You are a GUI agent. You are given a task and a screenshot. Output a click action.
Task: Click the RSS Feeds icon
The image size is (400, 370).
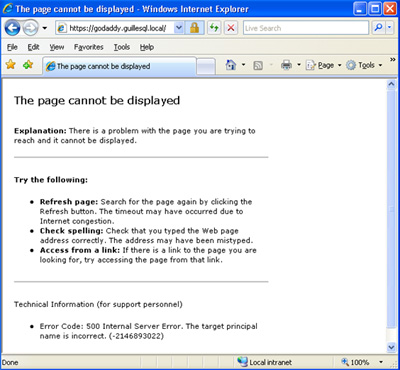point(258,65)
